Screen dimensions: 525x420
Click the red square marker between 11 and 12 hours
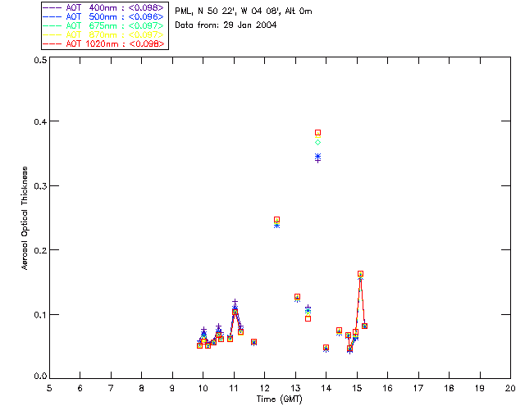coord(253,342)
